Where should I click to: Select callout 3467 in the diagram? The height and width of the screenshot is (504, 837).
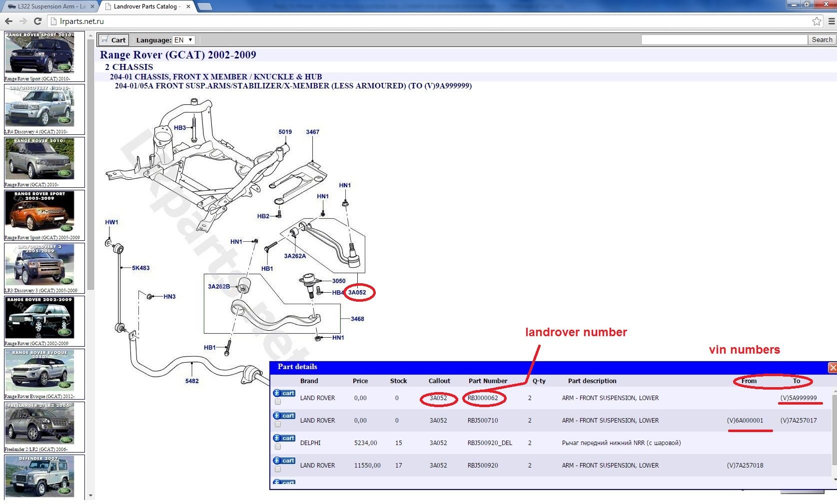(x=312, y=132)
